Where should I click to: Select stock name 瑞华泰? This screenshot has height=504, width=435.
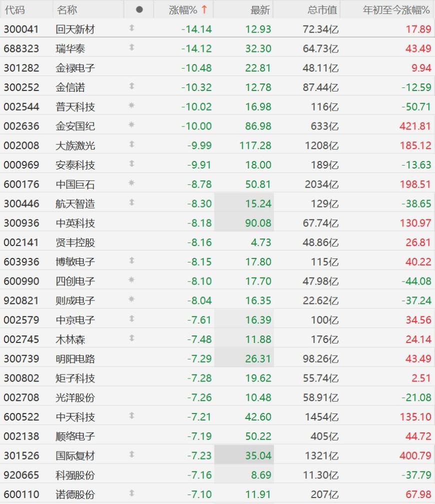[x=70, y=48]
